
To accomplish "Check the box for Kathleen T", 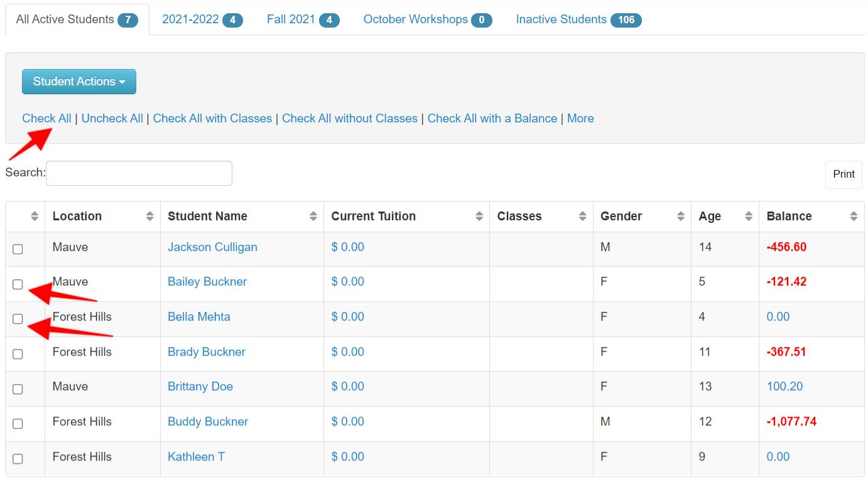I will [18, 459].
